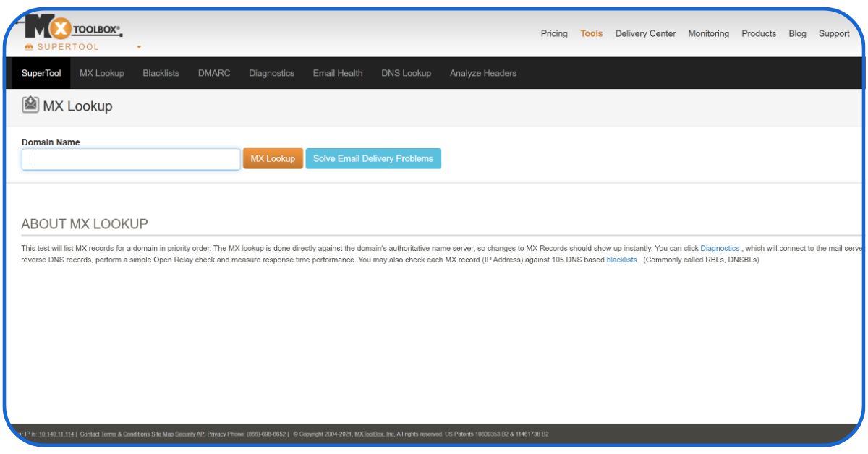Viewport: 868px width, 454px height.
Task: Open the Analyze Headers tab
Action: 483,73
